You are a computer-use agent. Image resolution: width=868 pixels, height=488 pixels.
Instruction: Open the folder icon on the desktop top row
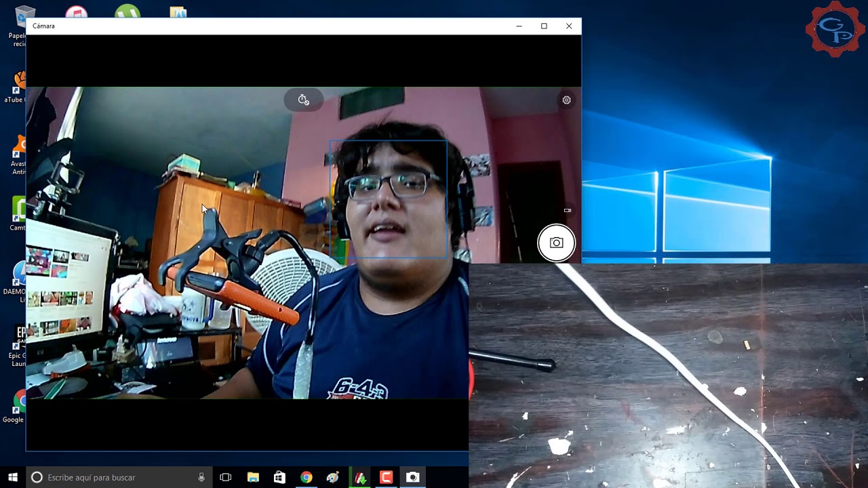[x=178, y=12]
